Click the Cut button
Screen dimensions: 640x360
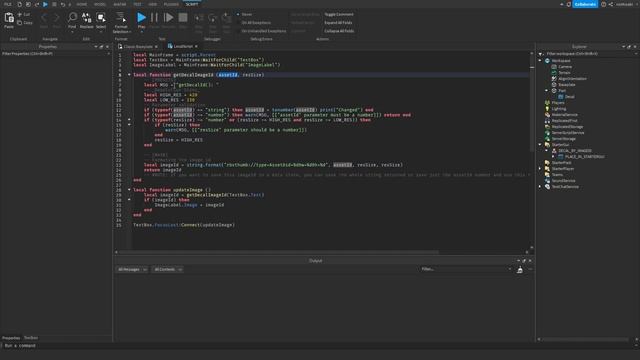point(24,14)
